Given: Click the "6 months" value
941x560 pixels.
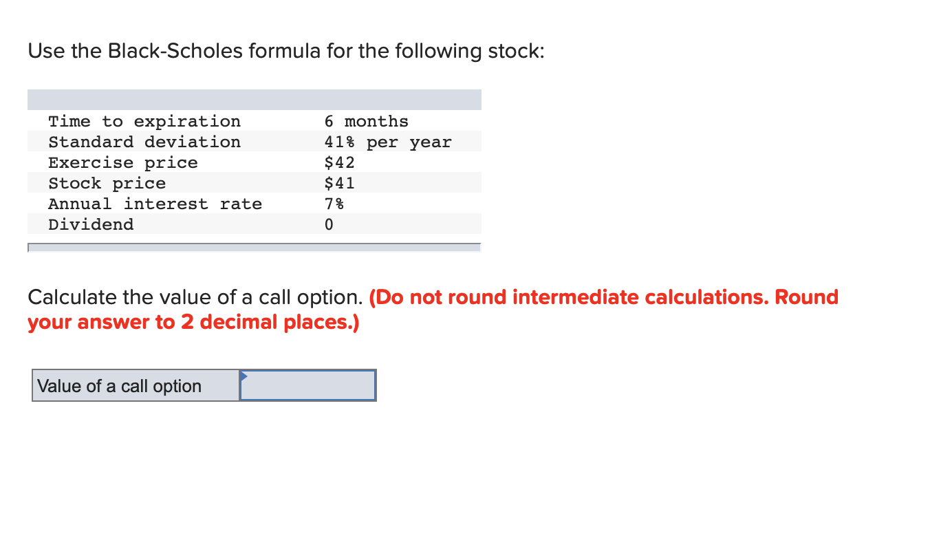Looking at the screenshot, I should click(367, 122).
